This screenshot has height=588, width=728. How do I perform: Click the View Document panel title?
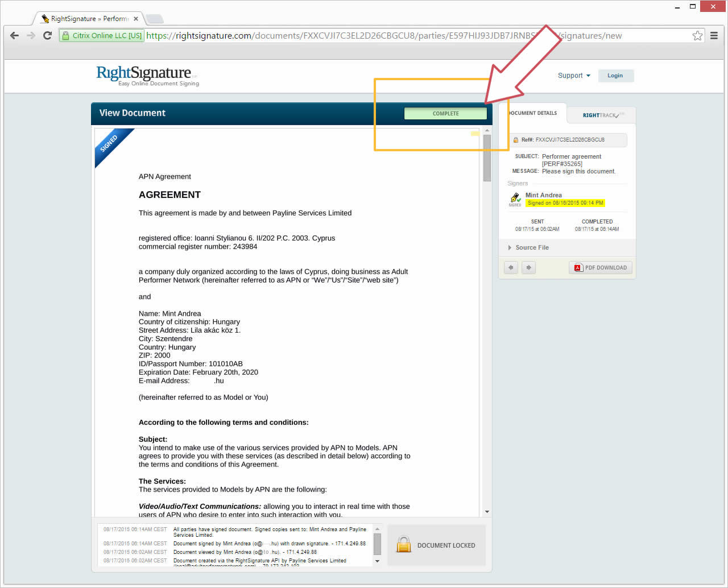[132, 113]
